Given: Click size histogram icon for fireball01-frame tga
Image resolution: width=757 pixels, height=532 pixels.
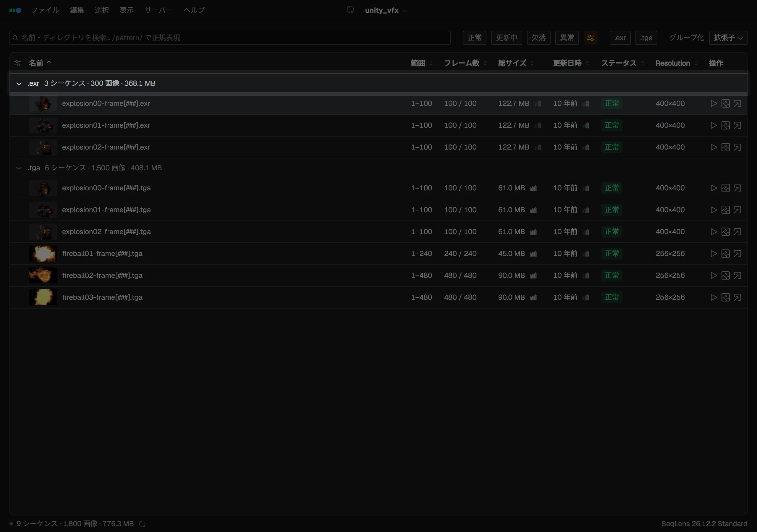Looking at the screenshot, I should (x=533, y=254).
